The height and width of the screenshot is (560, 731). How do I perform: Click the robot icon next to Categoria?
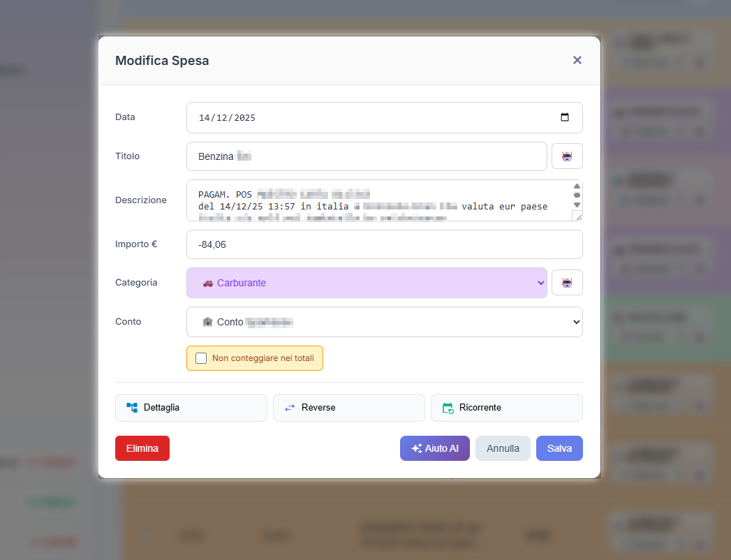pyautogui.click(x=567, y=283)
